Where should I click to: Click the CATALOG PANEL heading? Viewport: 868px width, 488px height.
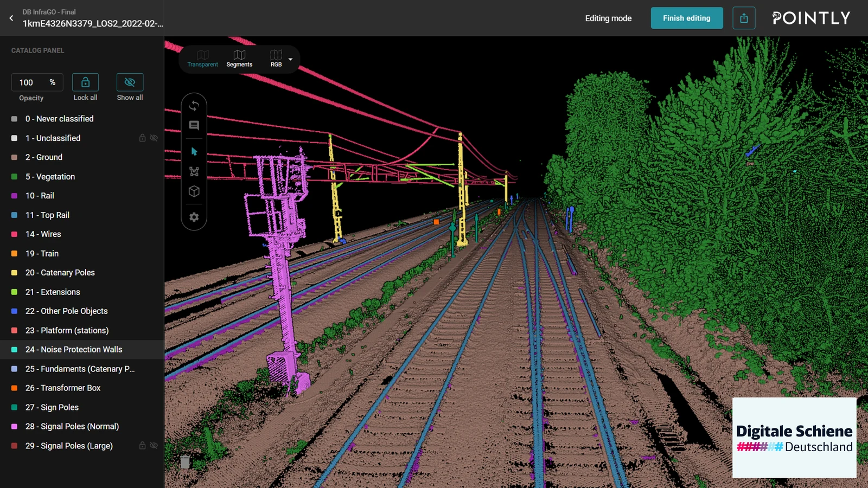pos(37,50)
